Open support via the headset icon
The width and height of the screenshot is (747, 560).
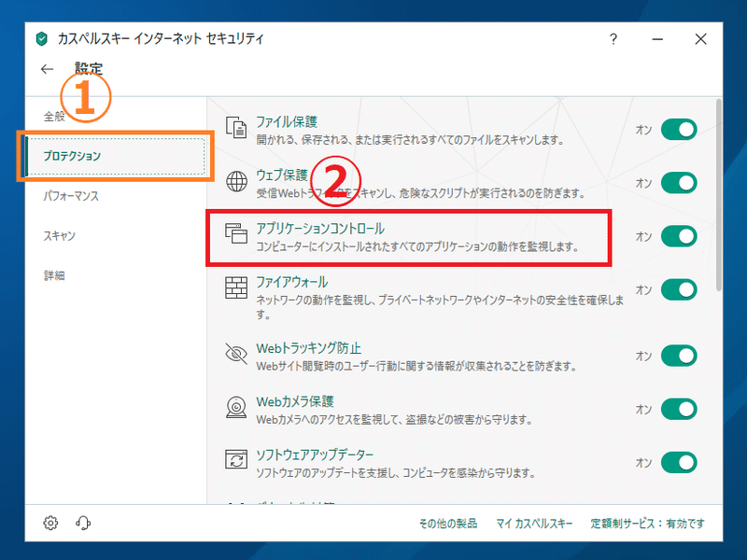point(83,523)
